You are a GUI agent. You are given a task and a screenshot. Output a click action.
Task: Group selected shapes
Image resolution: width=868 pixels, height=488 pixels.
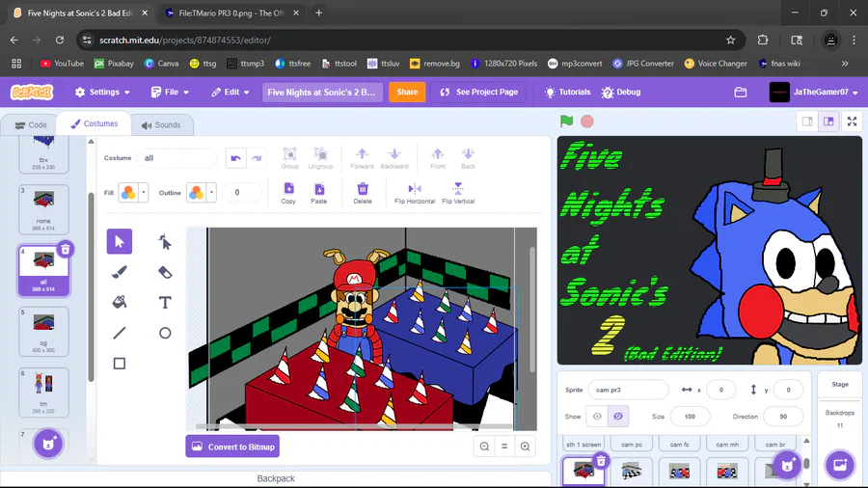pyautogui.click(x=289, y=158)
